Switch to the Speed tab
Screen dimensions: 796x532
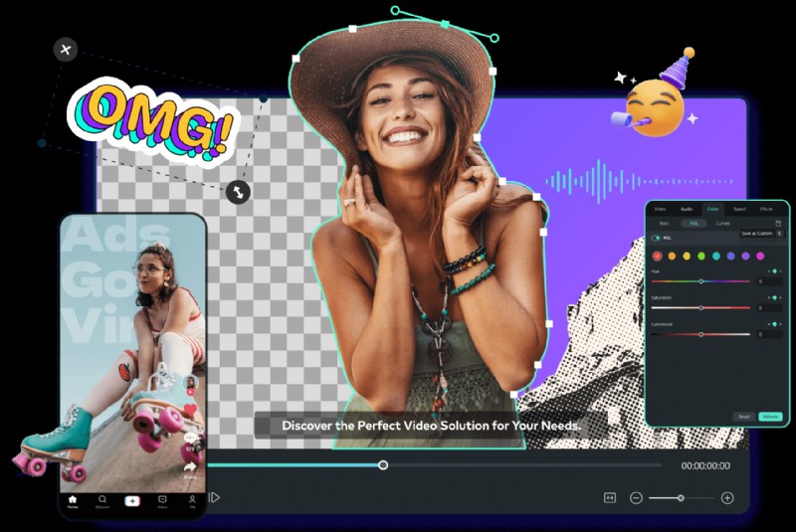739,209
